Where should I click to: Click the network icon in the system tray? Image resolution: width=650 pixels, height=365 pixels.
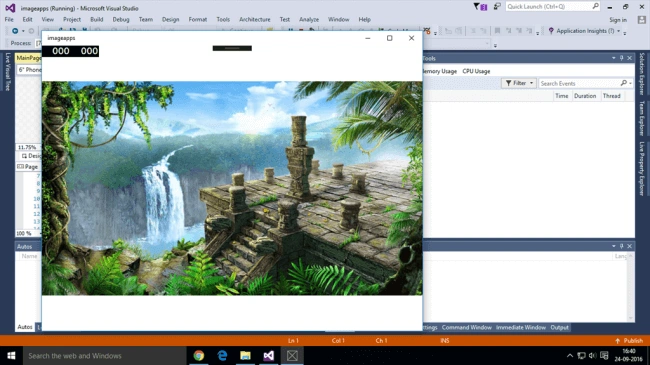point(581,355)
